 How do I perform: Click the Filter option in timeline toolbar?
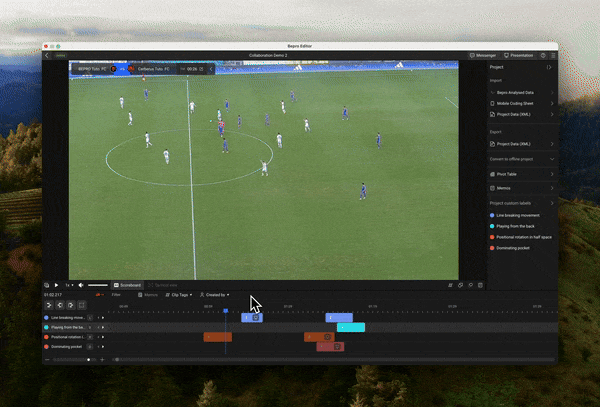(116, 295)
